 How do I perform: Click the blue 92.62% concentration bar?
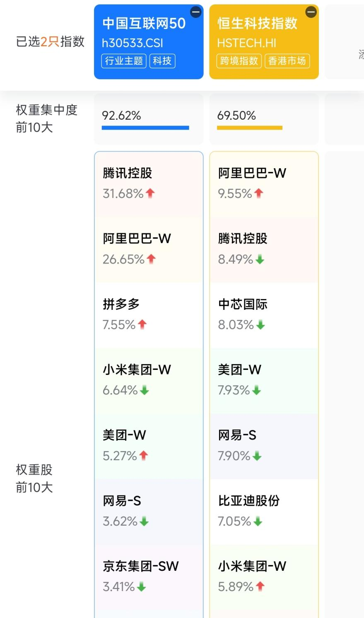[145, 128]
